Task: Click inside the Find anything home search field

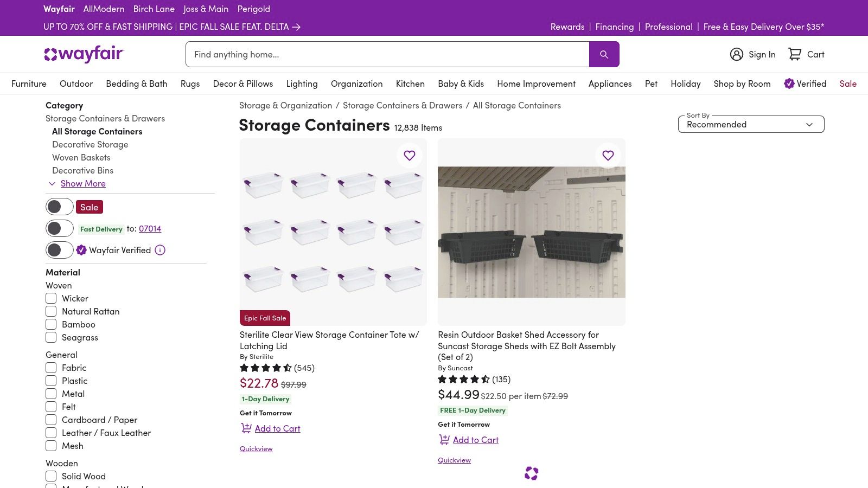Action: pos(387,54)
